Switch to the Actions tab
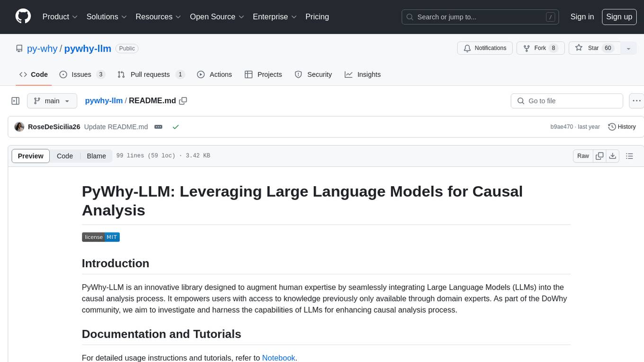The width and height of the screenshot is (644, 362). tap(214, 74)
